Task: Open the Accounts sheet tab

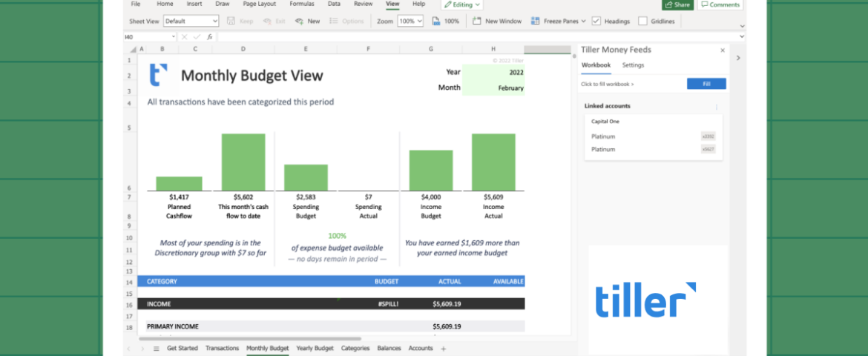Action: (421, 349)
